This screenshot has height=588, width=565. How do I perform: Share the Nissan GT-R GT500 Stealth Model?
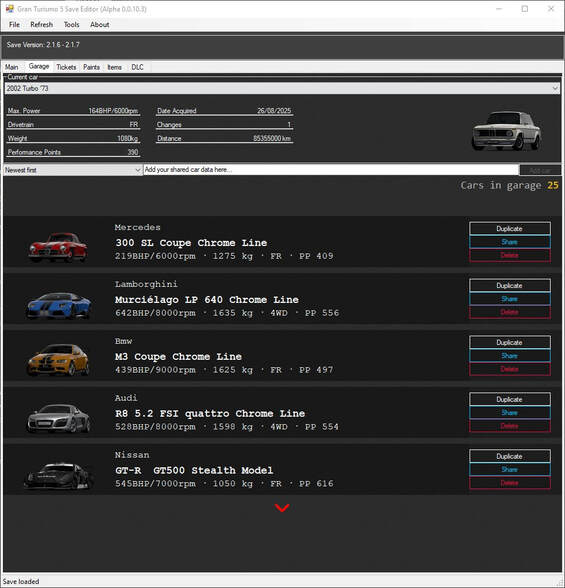(x=510, y=470)
